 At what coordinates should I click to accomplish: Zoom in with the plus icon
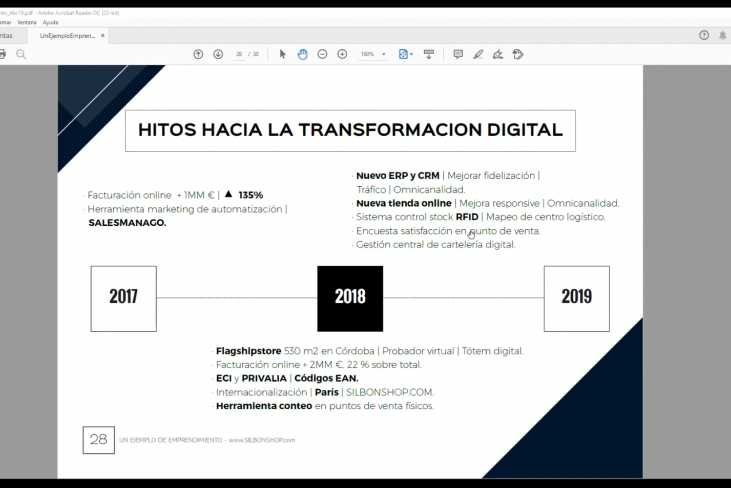[342, 54]
